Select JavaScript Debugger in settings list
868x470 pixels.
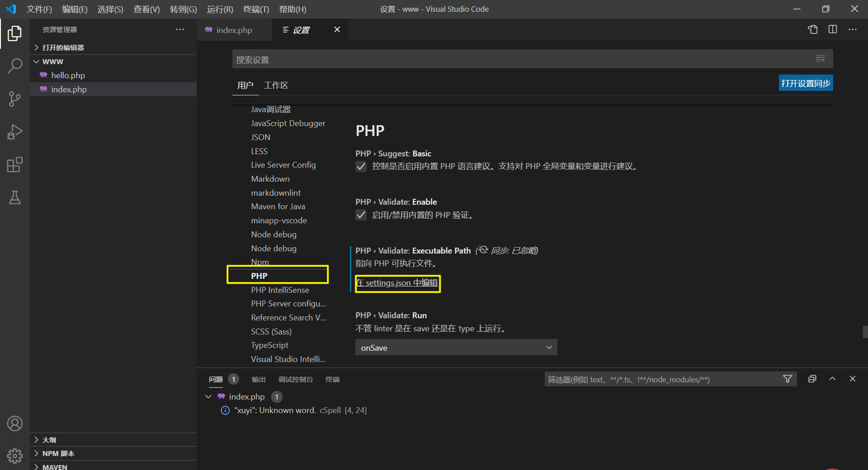(x=288, y=123)
